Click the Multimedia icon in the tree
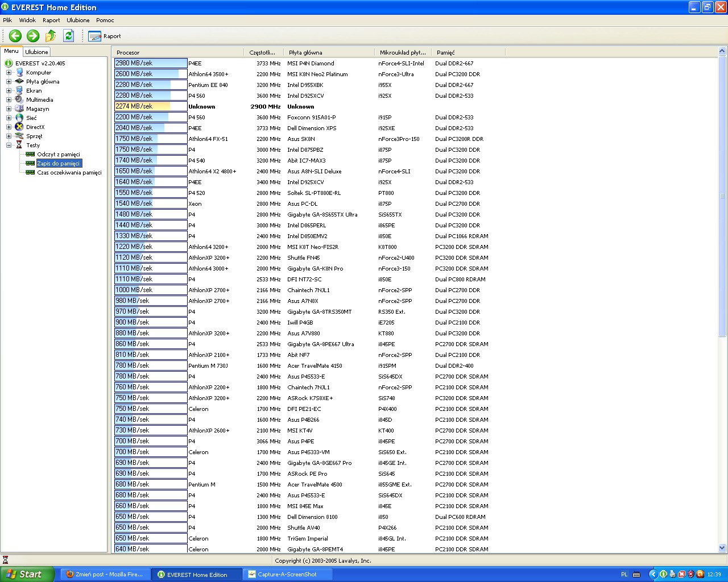 [20, 99]
